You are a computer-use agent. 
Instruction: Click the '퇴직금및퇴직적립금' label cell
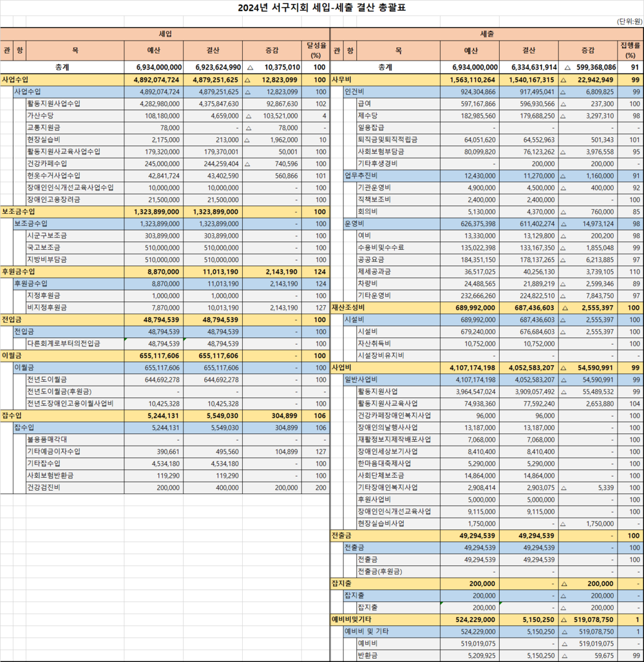click(x=398, y=140)
